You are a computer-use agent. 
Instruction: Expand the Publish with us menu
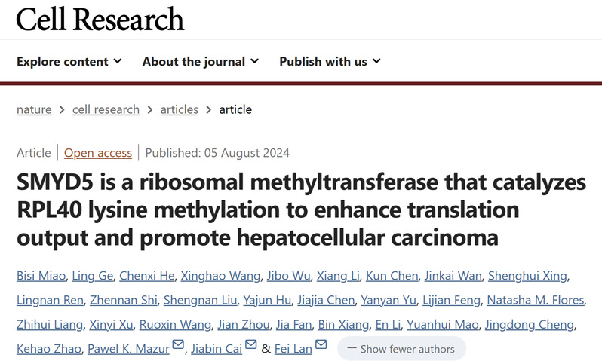[x=330, y=61]
